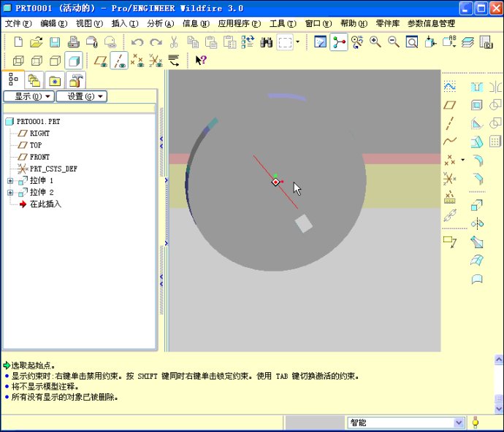Select the FRONT datum plane in tree
This screenshot has height=432, width=504.
(39, 157)
